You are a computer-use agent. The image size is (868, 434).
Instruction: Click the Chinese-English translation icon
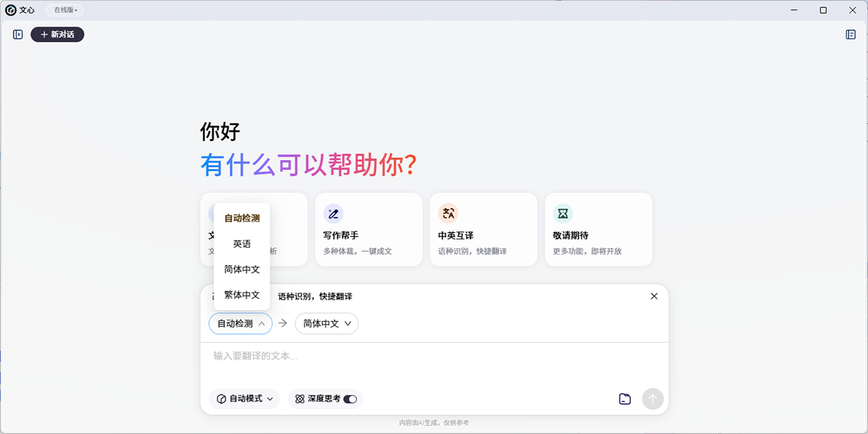448,213
